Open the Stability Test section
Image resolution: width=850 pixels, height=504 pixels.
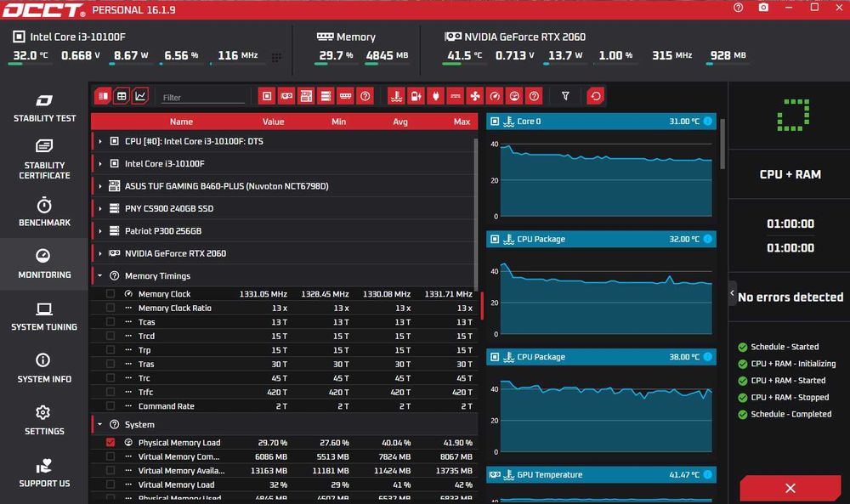click(44, 108)
